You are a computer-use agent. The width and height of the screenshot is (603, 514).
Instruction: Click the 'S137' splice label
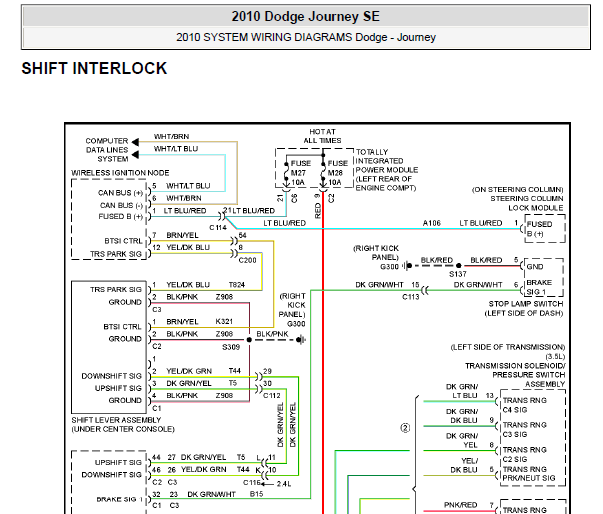tap(458, 274)
